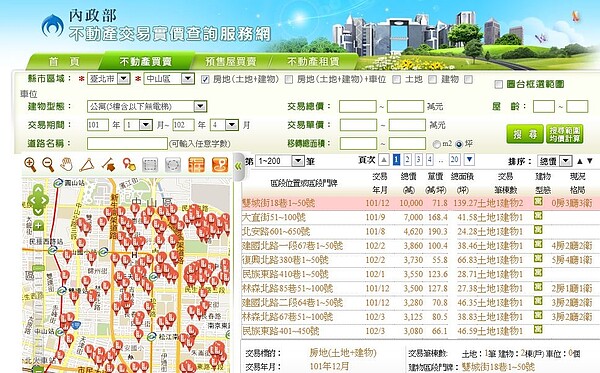Image resolution: width=600 pixels, height=373 pixels.
Task: Enable the 圖台框選範圍 checkbox
Action: pos(498,84)
